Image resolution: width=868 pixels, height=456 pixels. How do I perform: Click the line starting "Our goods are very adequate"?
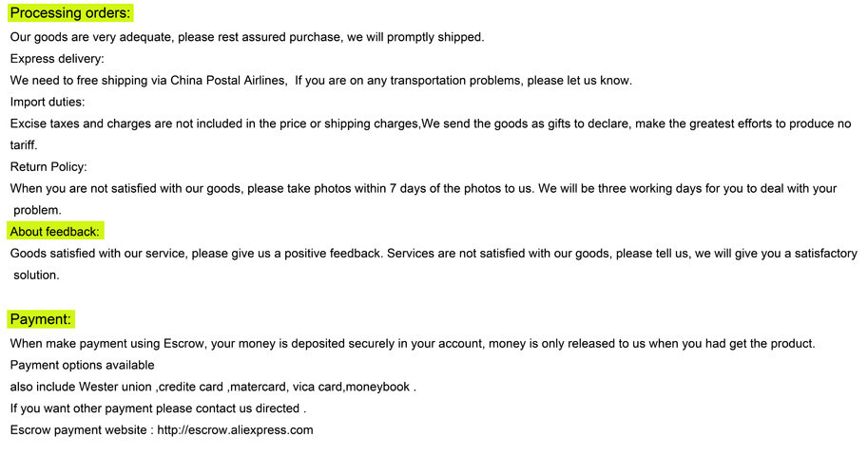(247, 37)
